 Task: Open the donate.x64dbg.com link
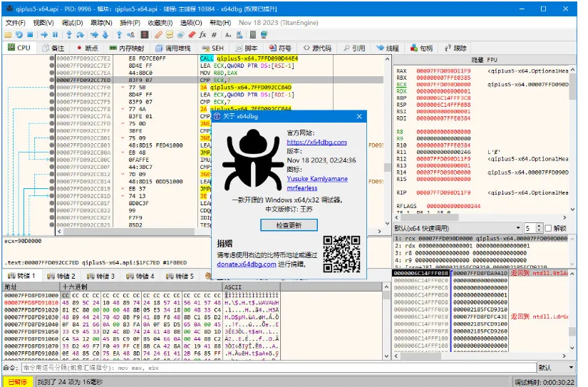[x=247, y=264]
